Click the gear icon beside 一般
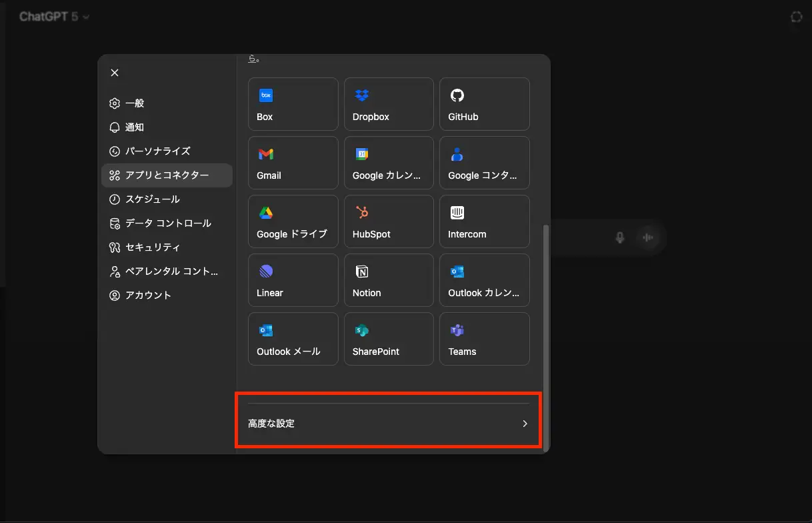The height and width of the screenshot is (523, 812). point(115,103)
